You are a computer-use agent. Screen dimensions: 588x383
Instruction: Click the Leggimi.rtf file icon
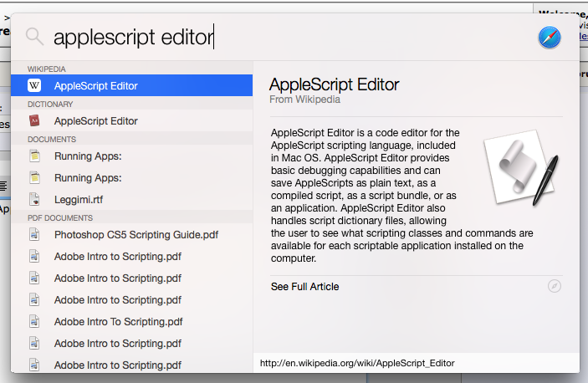34,199
